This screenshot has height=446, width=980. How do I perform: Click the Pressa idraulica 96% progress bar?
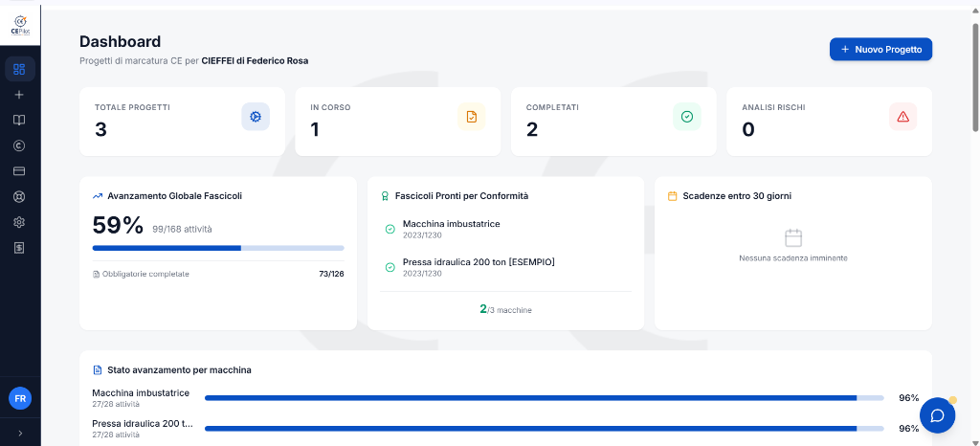[545, 429]
